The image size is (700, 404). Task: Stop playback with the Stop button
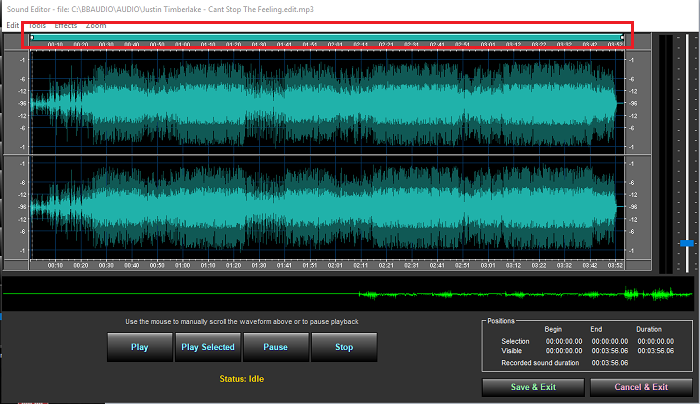pyautogui.click(x=344, y=347)
